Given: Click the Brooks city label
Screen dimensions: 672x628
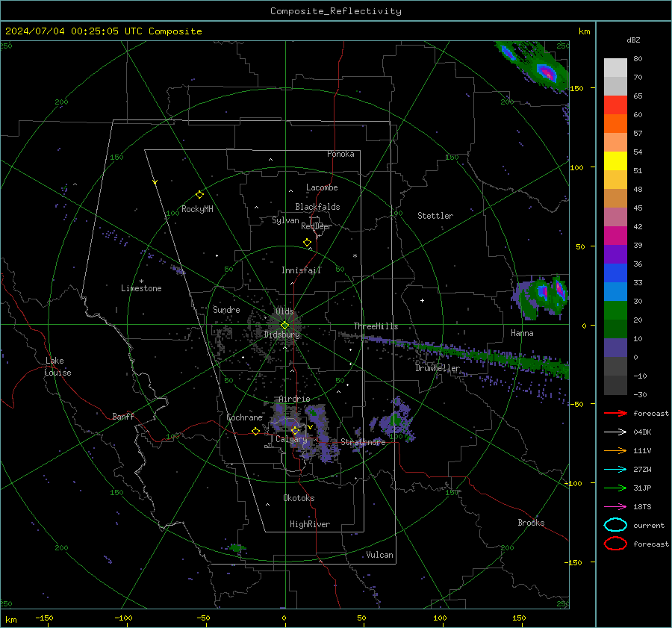Looking at the screenshot, I should pyautogui.click(x=531, y=523).
